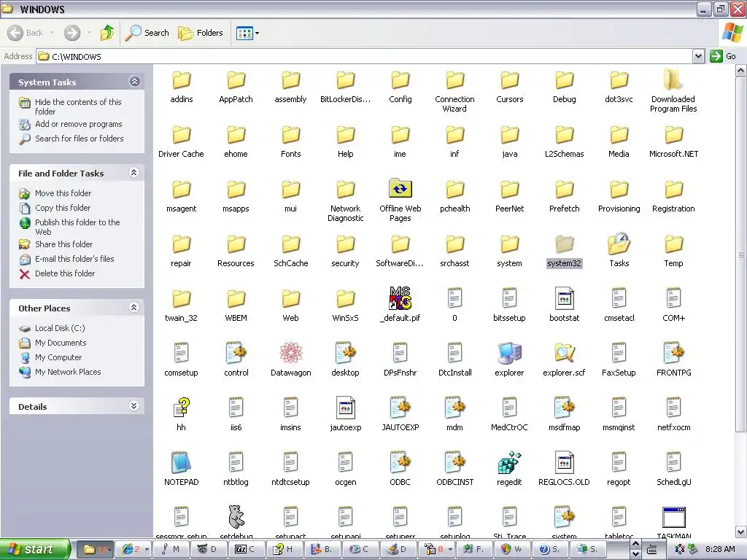Collapse the System Tasks panel

(134, 82)
